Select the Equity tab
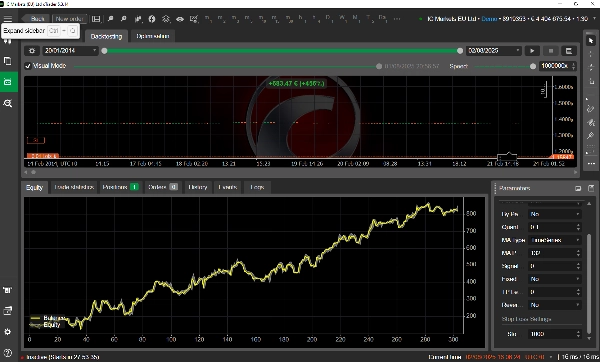Image resolution: width=600 pixels, height=362 pixels. point(34,187)
